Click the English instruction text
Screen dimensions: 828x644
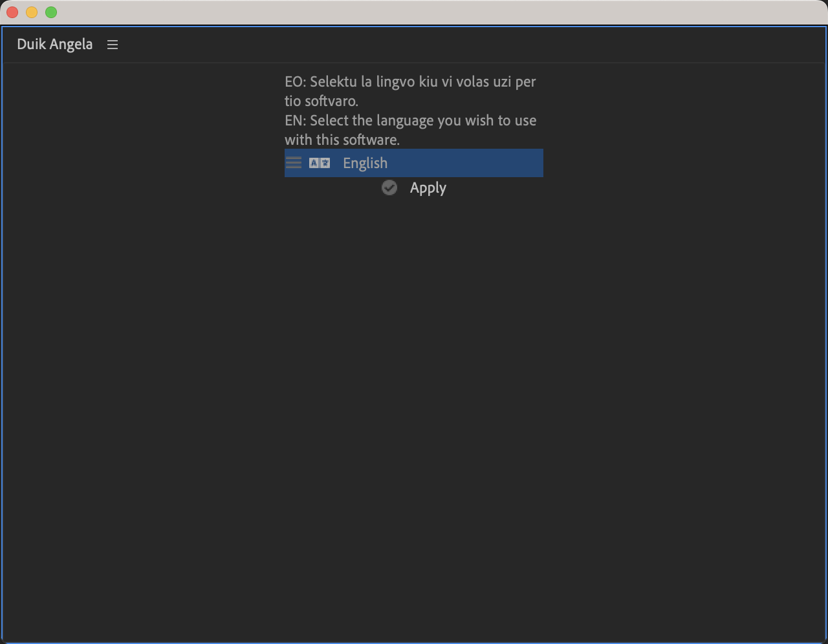pyautogui.click(x=410, y=130)
